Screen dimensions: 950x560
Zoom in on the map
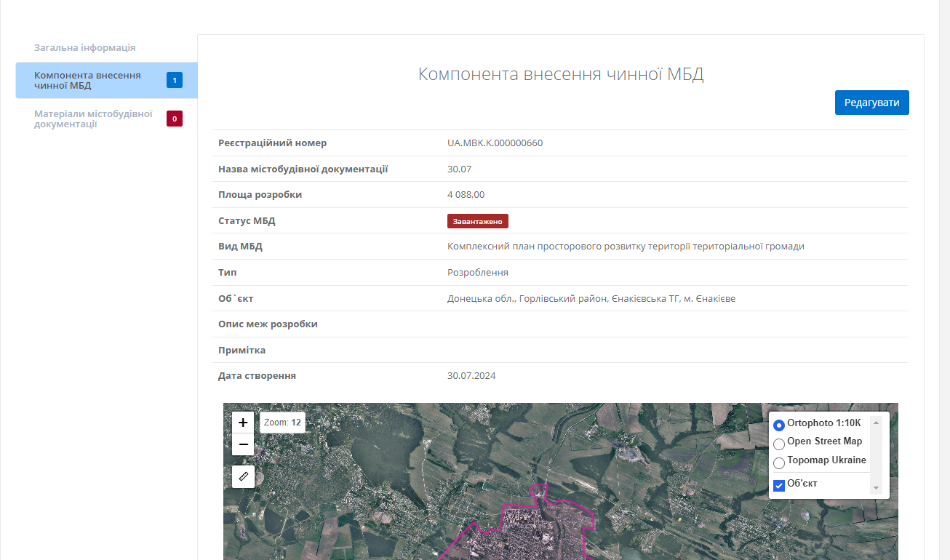pyautogui.click(x=244, y=423)
